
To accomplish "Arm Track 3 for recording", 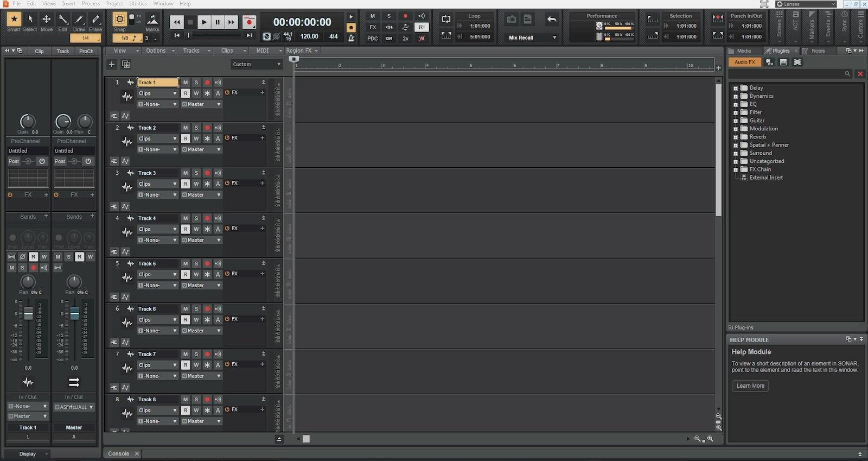I will pos(207,173).
